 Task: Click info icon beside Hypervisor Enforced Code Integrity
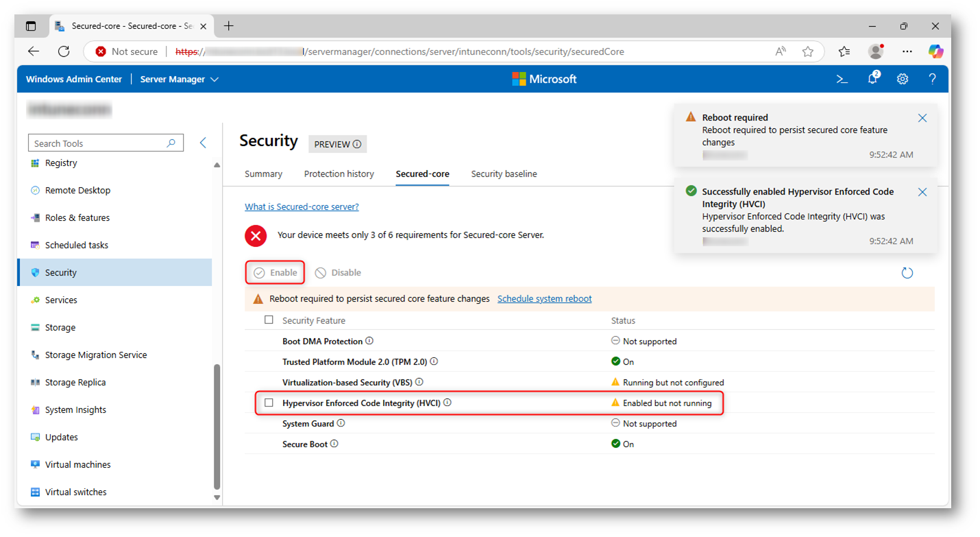pyautogui.click(x=448, y=403)
